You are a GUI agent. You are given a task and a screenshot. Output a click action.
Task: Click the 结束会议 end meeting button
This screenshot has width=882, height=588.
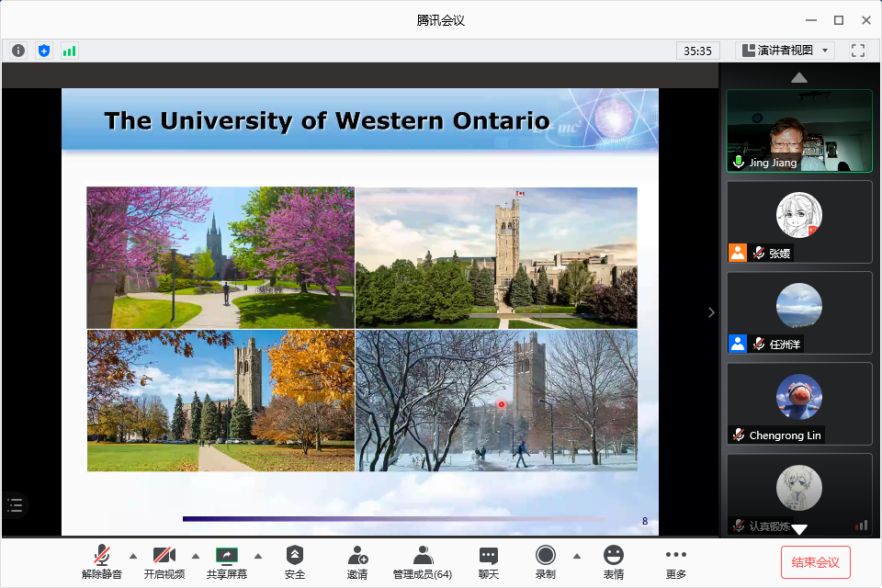tap(815, 561)
